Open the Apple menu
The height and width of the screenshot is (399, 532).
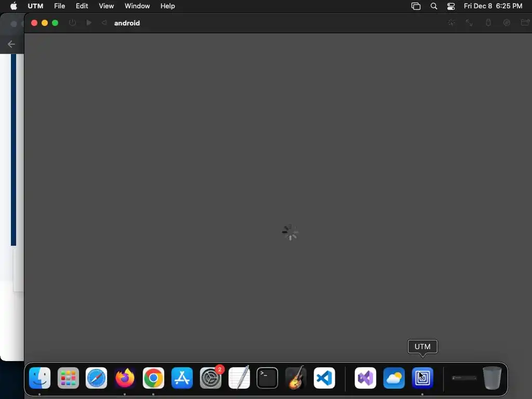[x=14, y=6]
